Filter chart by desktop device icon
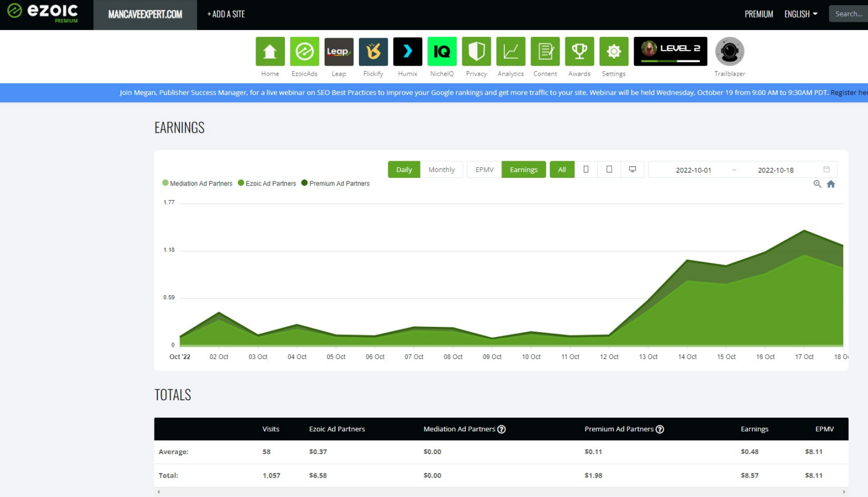868x497 pixels. tap(633, 170)
